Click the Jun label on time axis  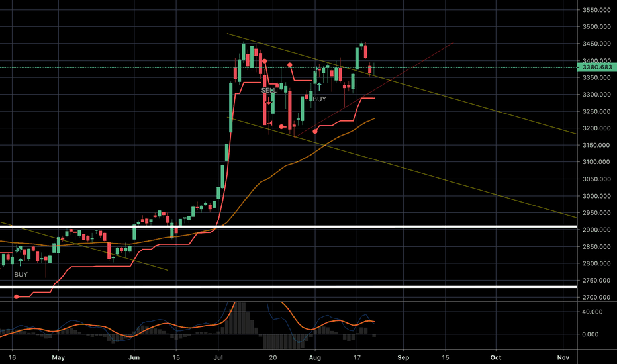pos(134,357)
